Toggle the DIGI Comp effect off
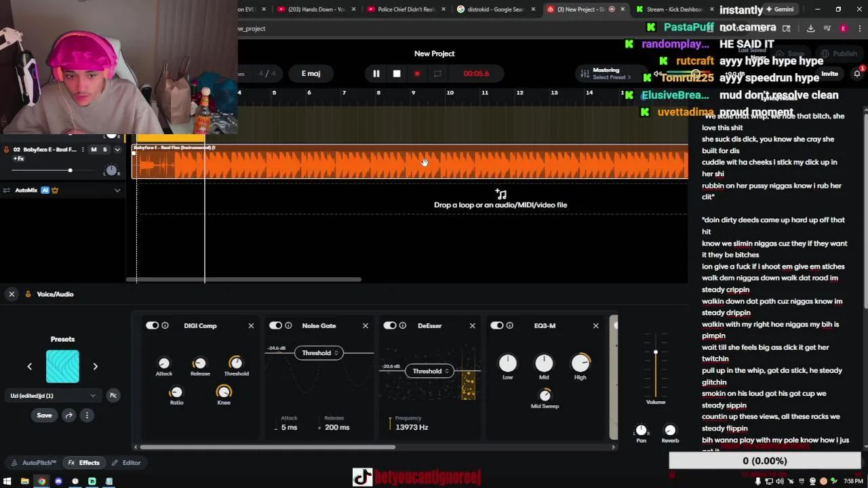Image resolution: width=868 pixels, height=488 pixels. point(152,326)
